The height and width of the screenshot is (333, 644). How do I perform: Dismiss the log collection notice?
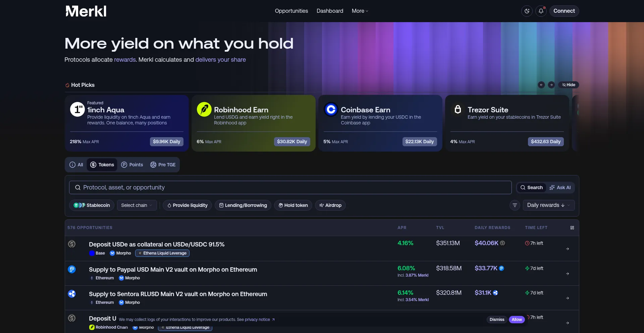click(x=497, y=320)
